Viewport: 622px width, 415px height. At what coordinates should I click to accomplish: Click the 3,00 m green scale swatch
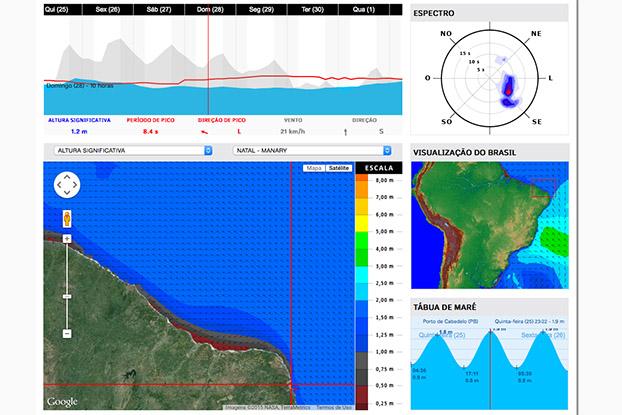point(362,258)
